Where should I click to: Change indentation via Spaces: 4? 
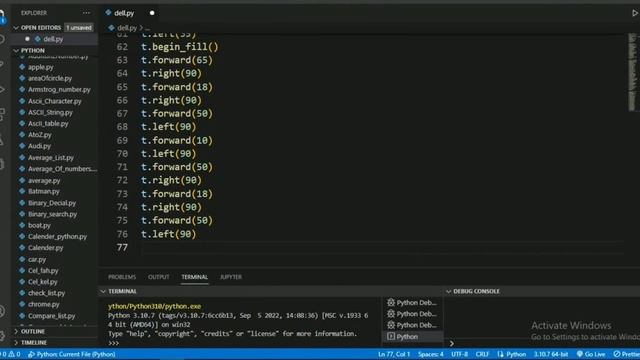click(x=431, y=354)
